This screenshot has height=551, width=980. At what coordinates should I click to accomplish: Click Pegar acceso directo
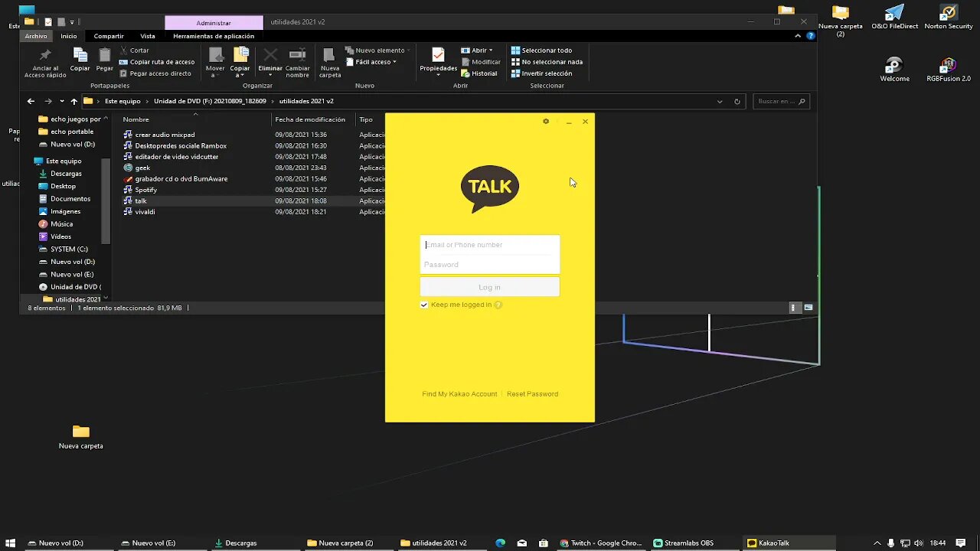pyautogui.click(x=155, y=73)
